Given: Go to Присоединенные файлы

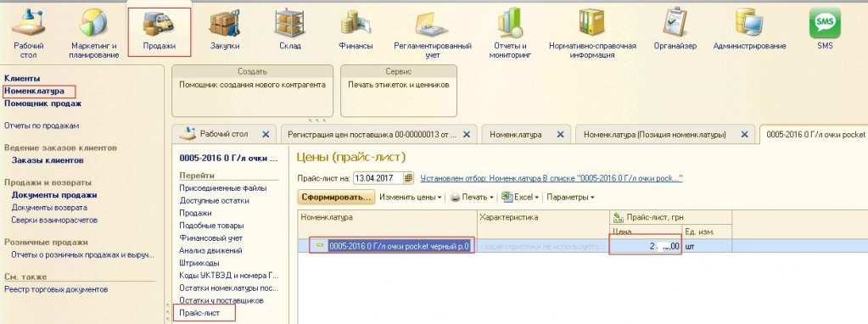Looking at the screenshot, I should [x=222, y=188].
